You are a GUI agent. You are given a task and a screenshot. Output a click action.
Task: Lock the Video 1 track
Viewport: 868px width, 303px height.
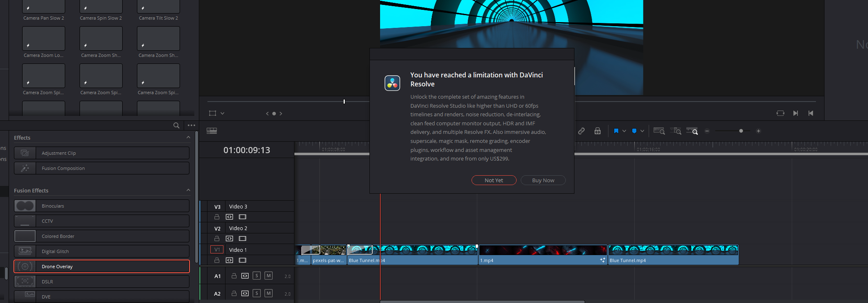tap(217, 260)
